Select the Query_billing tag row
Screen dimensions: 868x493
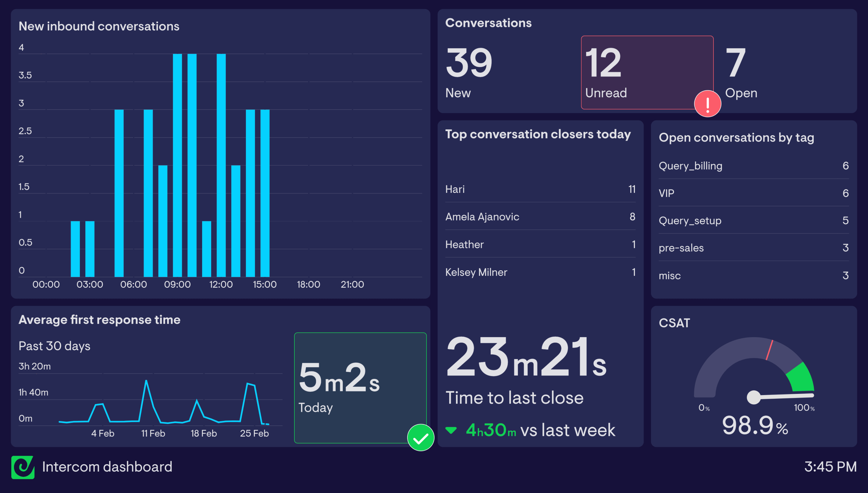click(x=754, y=166)
